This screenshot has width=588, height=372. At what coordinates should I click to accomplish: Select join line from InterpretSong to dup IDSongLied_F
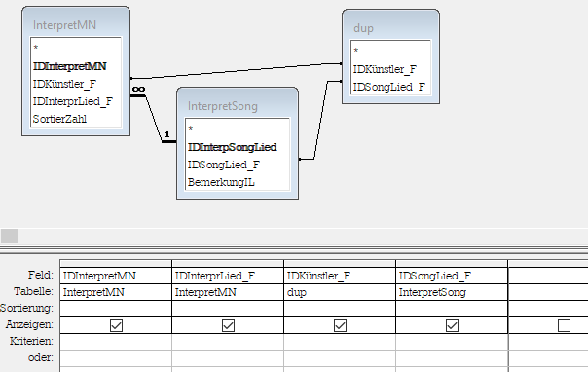click(x=321, y=120)
